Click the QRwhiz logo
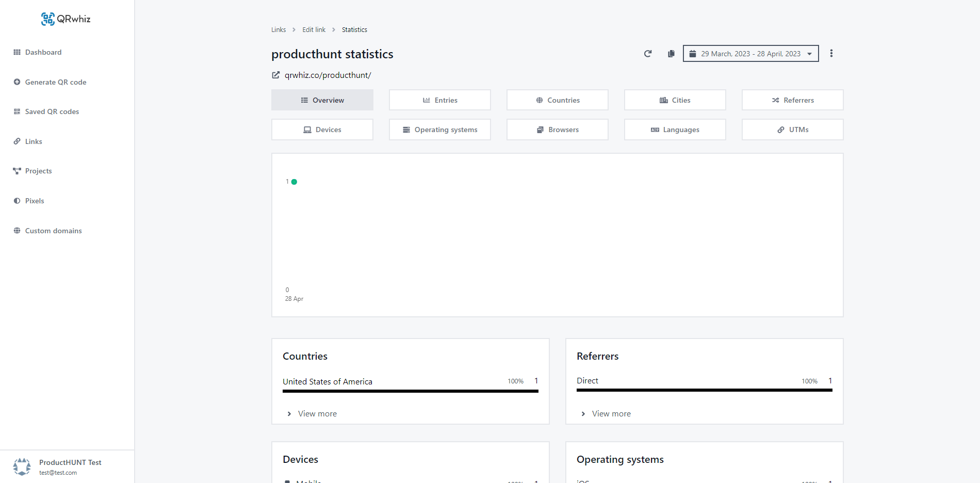Image resolution: width=980 pixels, height=483 pixels. [x=66, y=19]
